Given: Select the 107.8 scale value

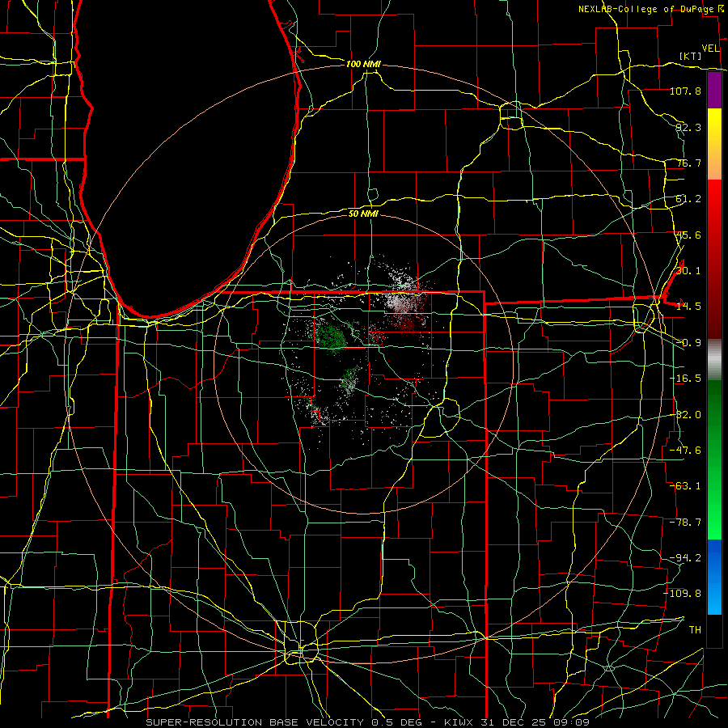Looking at the screenshot, I should [x=685, y=91].
